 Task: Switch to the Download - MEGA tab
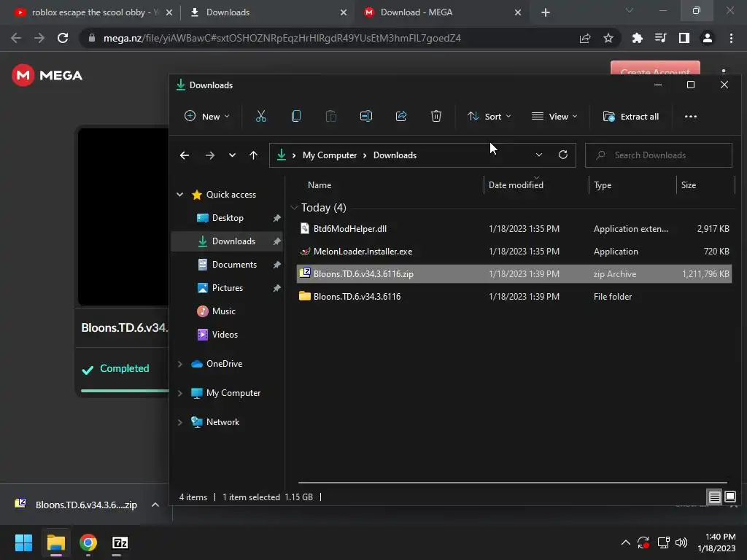click(x=441, y=12)
